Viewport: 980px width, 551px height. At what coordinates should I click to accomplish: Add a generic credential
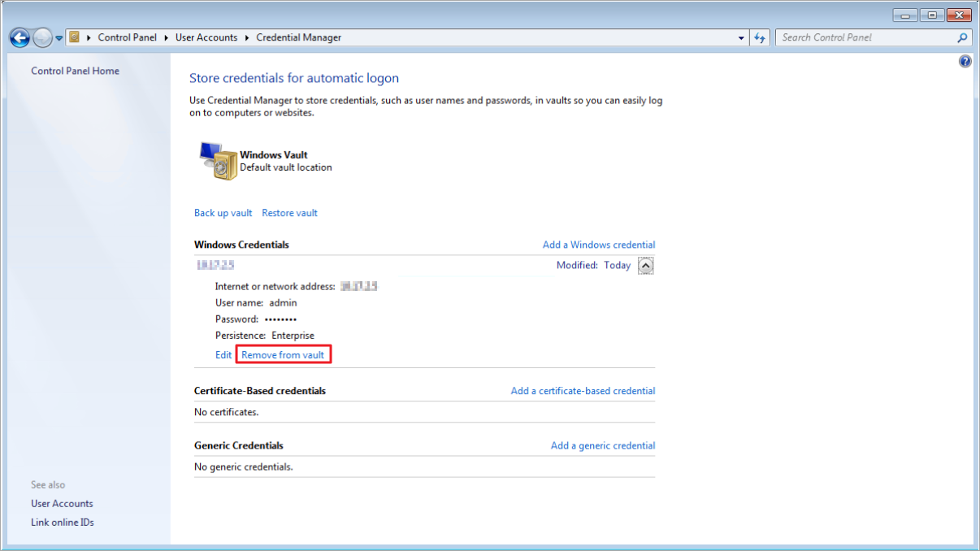[603, 445]
